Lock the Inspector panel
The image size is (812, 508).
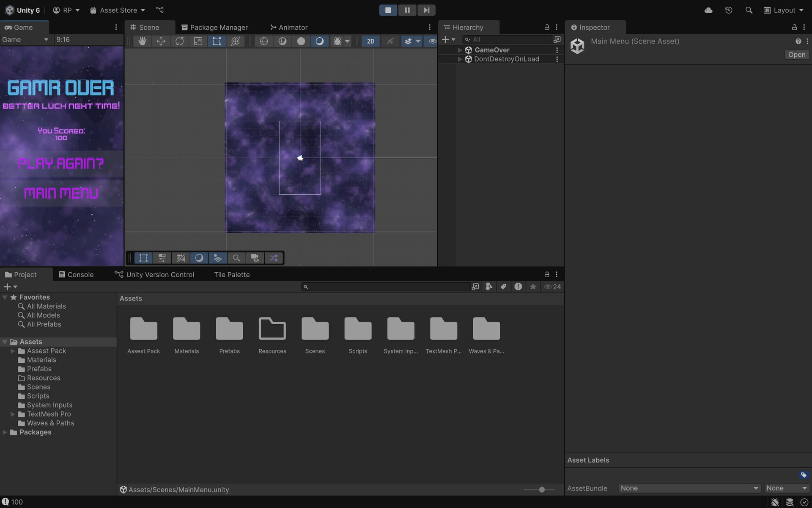794,27
